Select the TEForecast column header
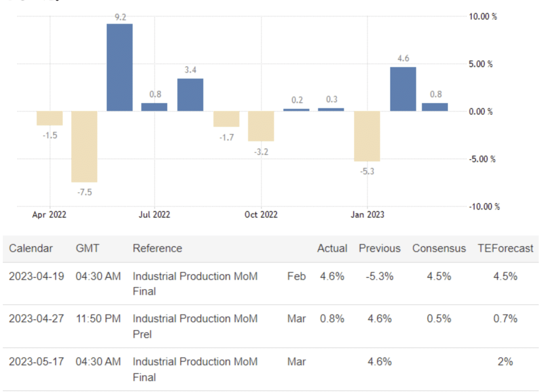542x392 pixels. coord(505,249)
